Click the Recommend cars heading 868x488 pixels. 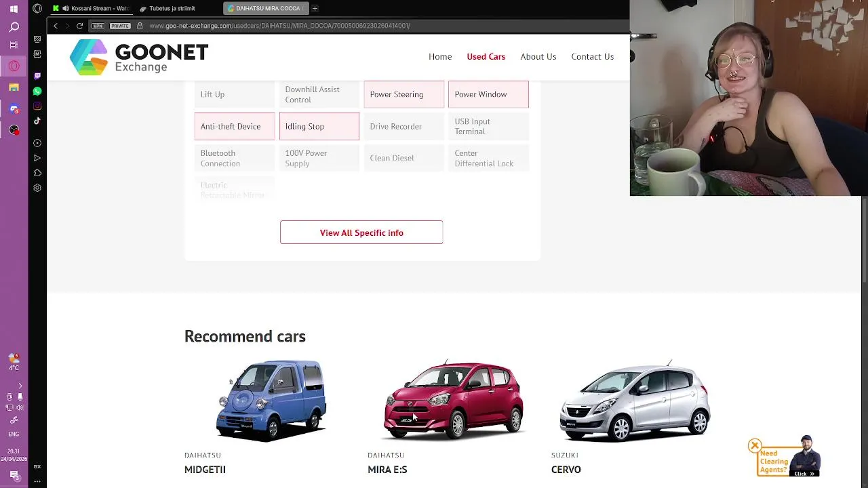245,336
